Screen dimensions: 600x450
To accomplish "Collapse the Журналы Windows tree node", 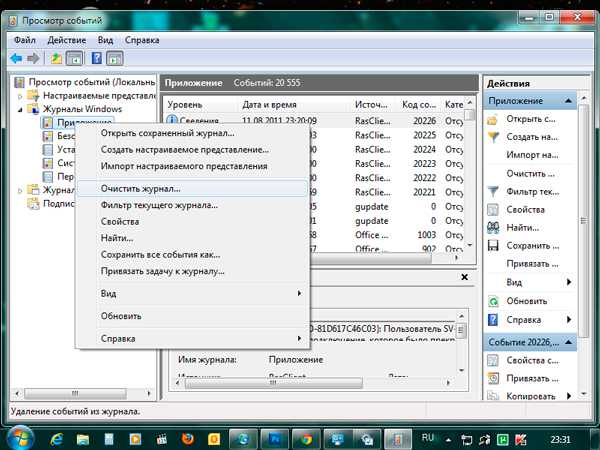I will pos(22,109).
